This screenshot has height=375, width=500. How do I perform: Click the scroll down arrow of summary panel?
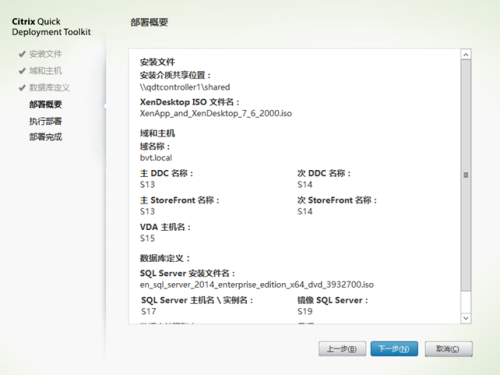tap(466, 318)
